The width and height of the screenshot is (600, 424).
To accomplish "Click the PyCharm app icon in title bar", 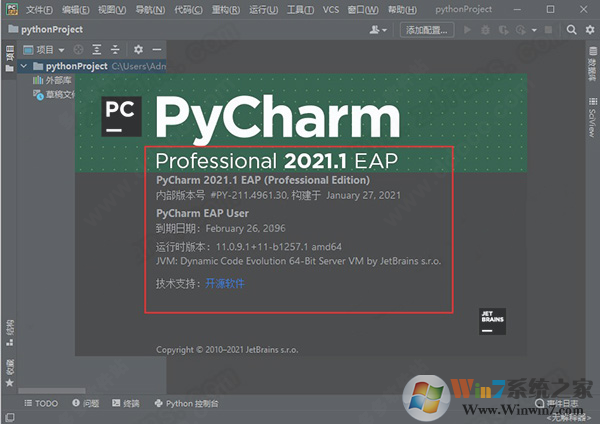I will click(x=12, y=9).
